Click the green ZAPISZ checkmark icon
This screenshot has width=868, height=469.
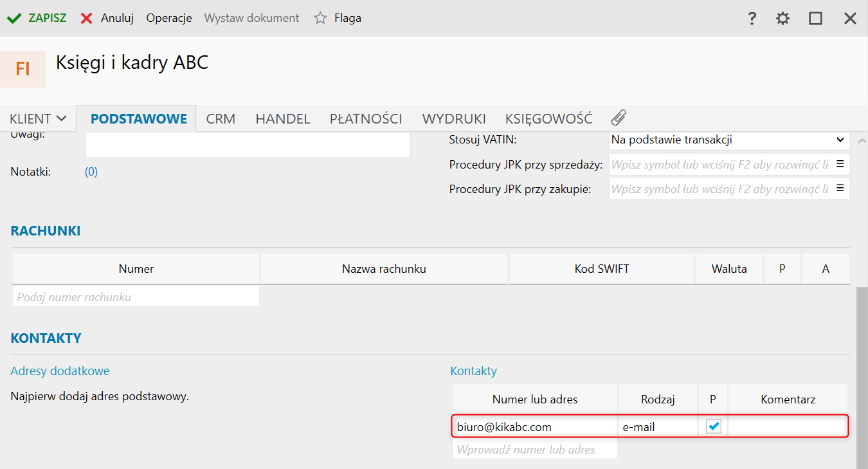pos(14,18)
